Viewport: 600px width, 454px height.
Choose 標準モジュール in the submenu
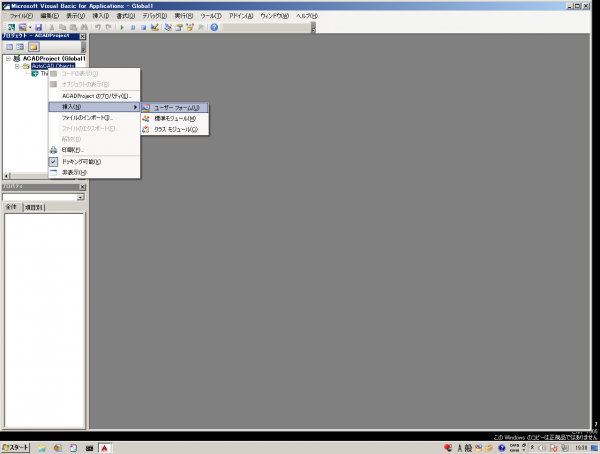174,118
